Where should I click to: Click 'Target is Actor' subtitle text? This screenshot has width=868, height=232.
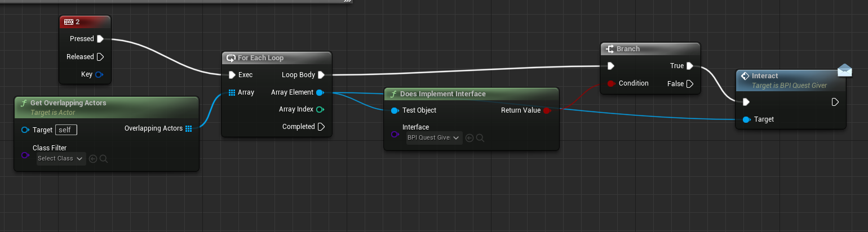(52, 113)
